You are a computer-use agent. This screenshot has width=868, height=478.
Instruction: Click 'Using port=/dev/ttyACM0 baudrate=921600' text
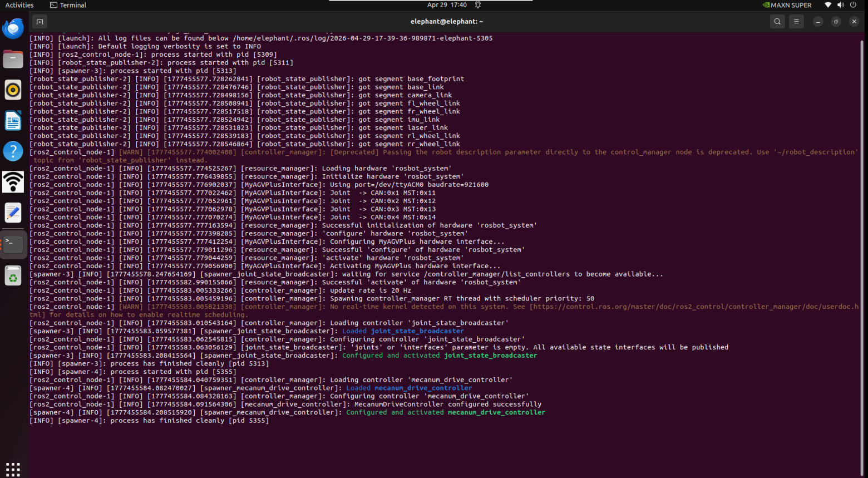click(x=409, y=185)
